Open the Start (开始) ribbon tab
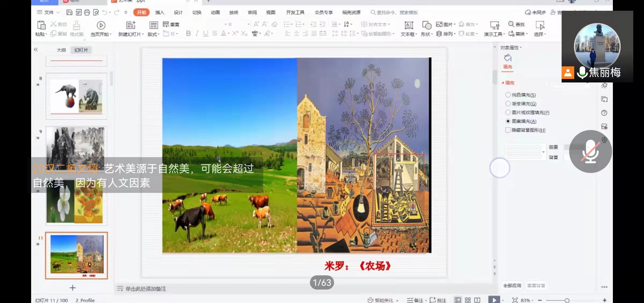Image resolution: width=644 pixels, height=303 pixels. (141, 12)
